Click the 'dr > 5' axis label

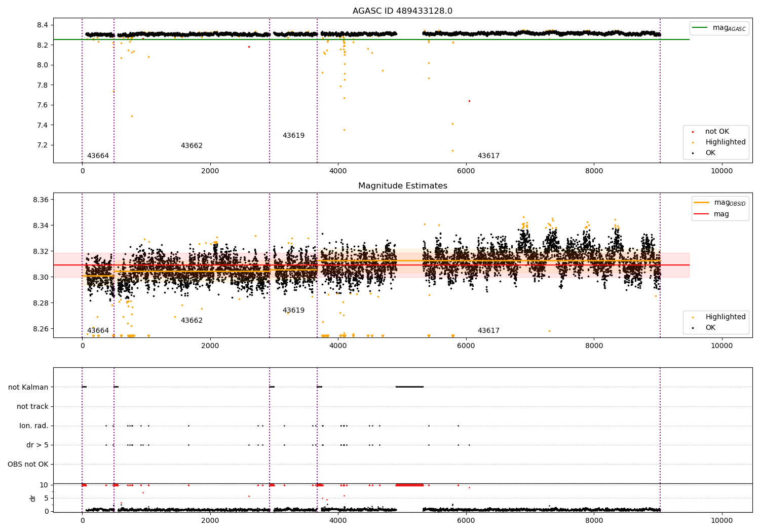pyautogui.click(x=37, y=445)
